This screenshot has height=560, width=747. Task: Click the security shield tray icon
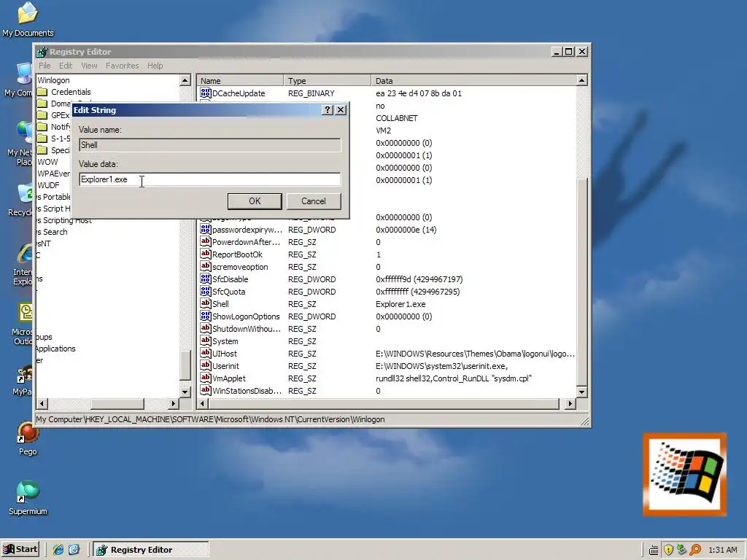click(668, 550)
